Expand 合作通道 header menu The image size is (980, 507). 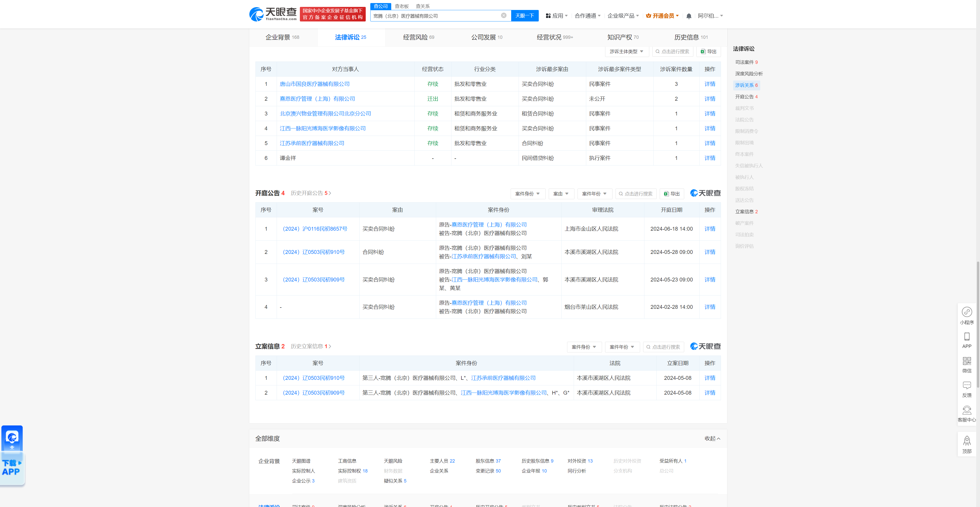(587, 16)
